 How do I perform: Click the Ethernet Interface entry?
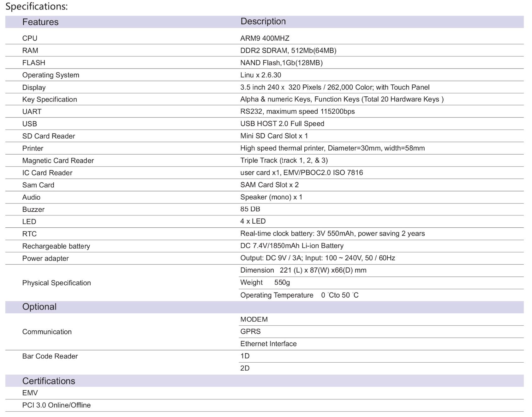268,344
